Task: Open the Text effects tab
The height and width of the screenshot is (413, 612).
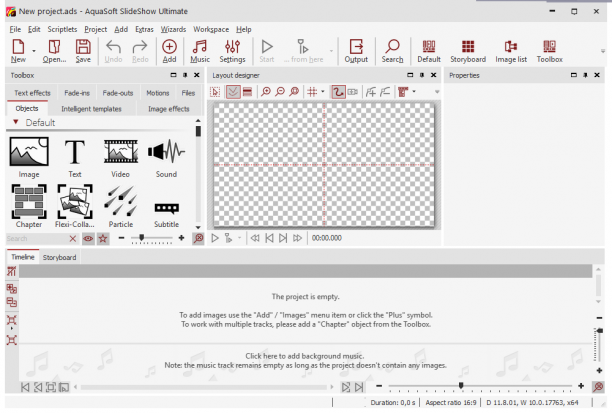Action: (x=32, y=93)
